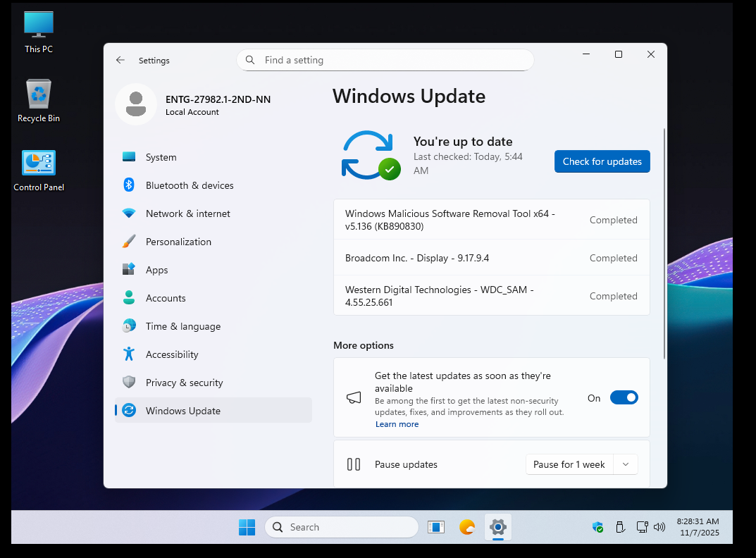Click the "You're up to date" status text
This screenshot has width=756, height=558.
(463, 142)
